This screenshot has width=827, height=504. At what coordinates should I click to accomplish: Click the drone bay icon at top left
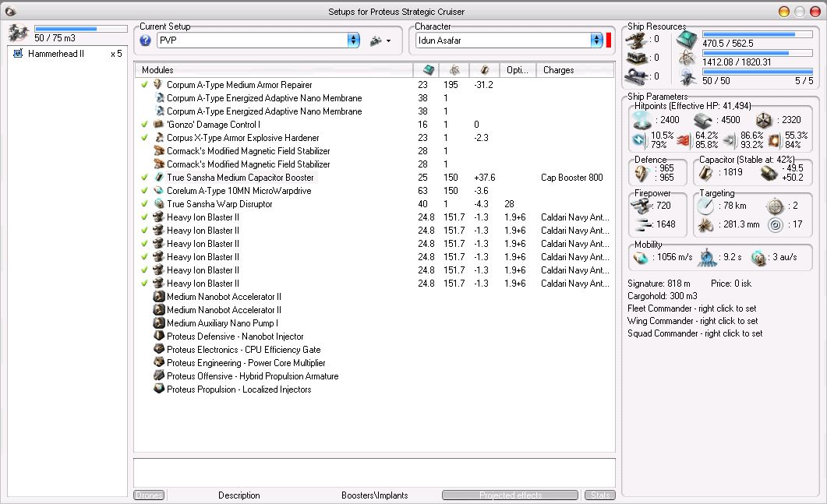tap(18, 33)
